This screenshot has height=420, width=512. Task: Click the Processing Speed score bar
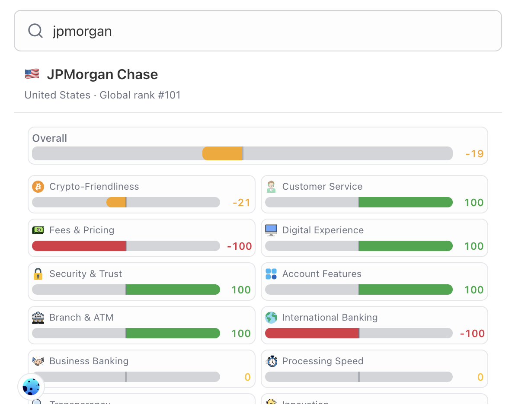359,377
